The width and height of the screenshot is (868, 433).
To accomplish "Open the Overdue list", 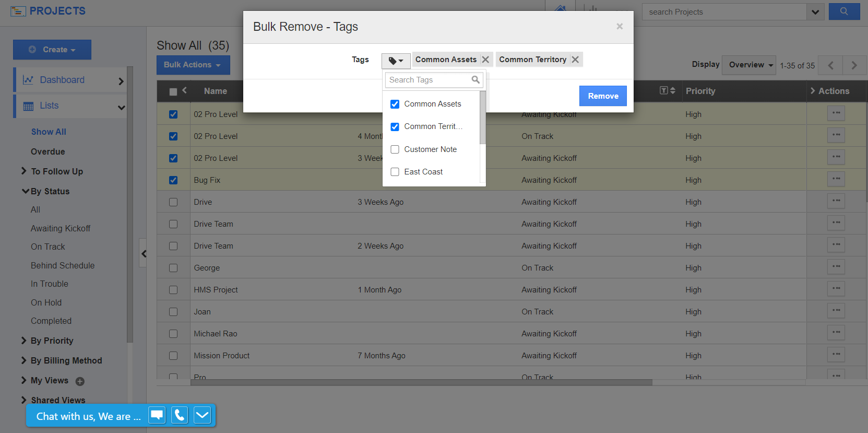I will [48, 151].
